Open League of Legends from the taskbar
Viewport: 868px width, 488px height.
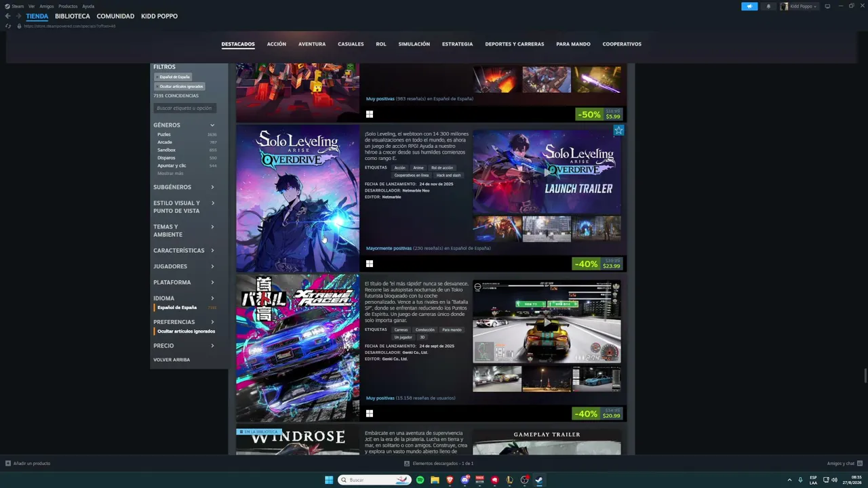pos(509,480)
